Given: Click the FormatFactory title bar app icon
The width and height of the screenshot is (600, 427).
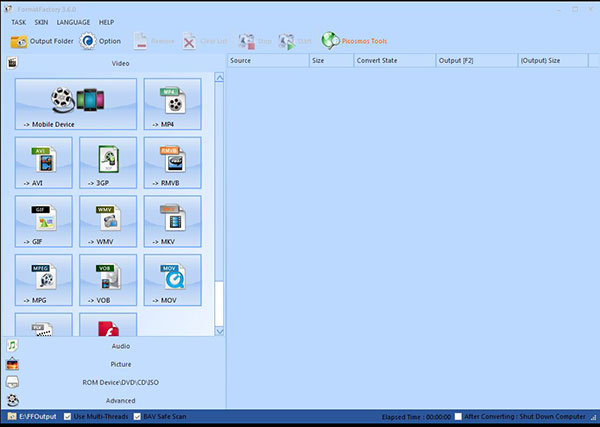Looking at the screenshot, I should point(8,9).
